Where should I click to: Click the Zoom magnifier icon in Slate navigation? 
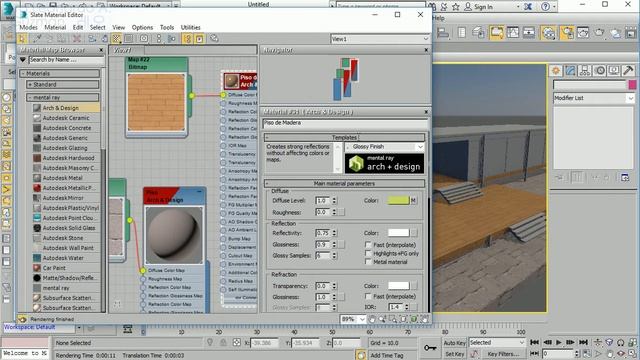[382, 319]
